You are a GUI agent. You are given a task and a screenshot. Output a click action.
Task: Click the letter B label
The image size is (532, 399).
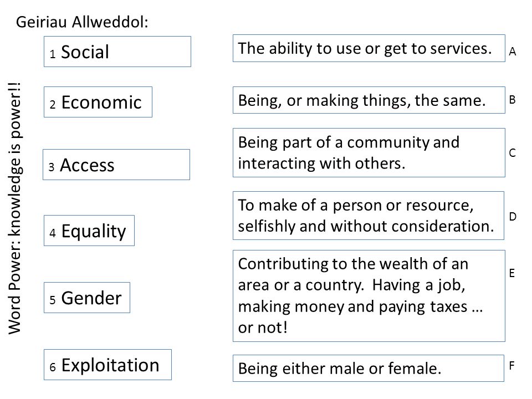pyautogui.click(x=512, y=100)
